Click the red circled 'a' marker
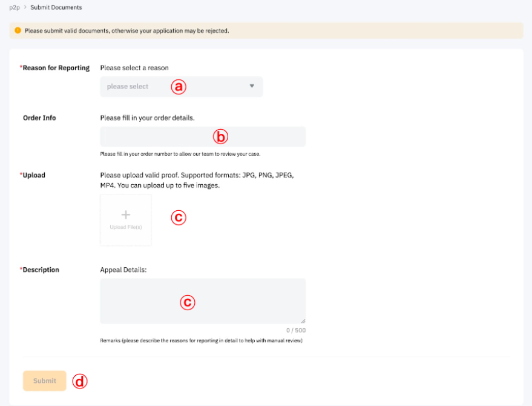Viewport: 532px width, 406px height. pyautogui.click(x=177, y=87)
